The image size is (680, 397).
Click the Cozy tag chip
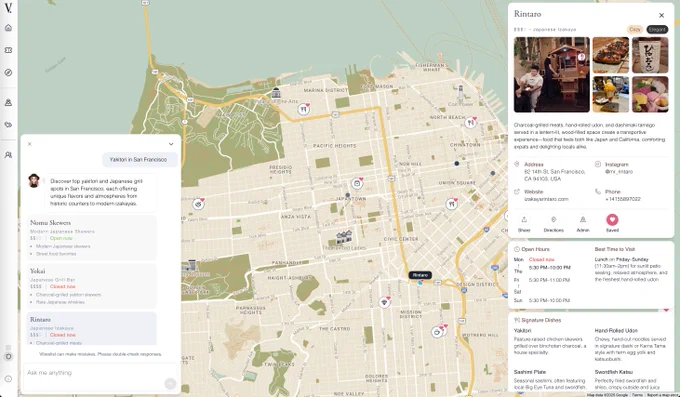point(635,30)
